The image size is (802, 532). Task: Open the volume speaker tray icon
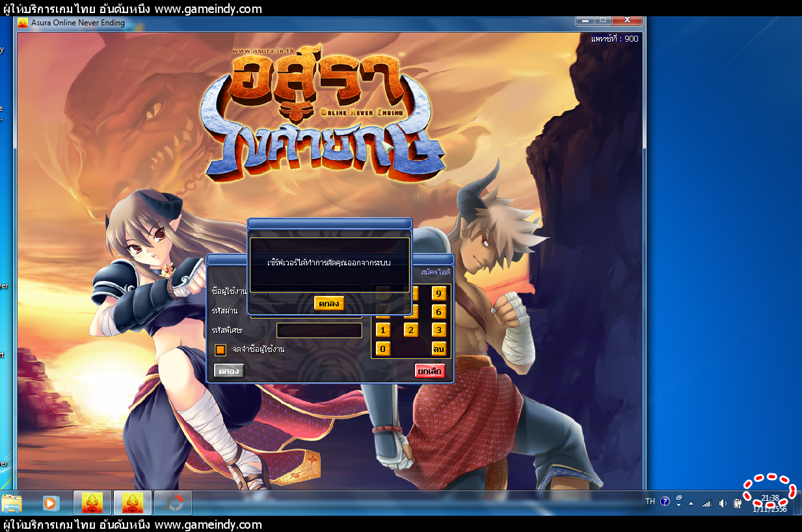pos(723,503)
